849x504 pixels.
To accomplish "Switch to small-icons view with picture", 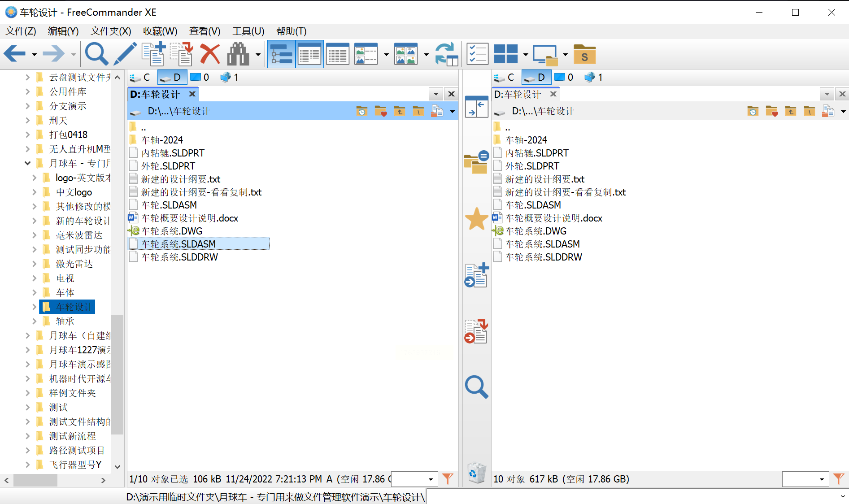I will (x=366, y=54).
